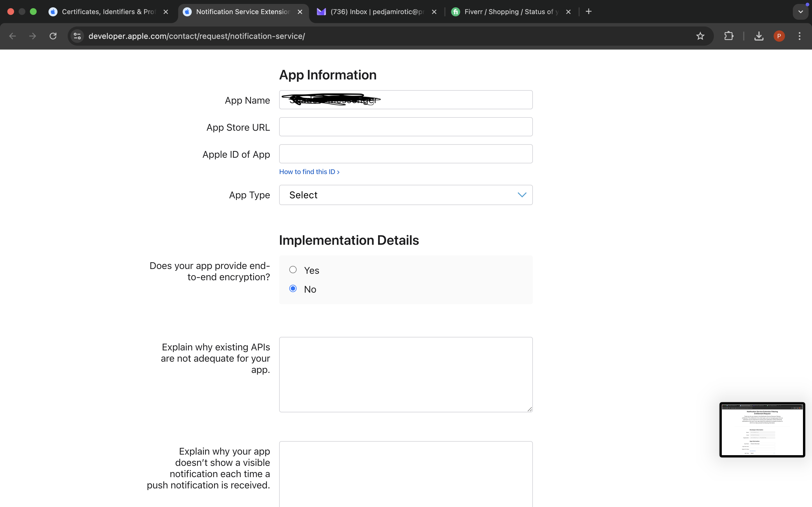Open the screenshot preview thumbnail
Screen dimensions: 812x507
point(762,430)
